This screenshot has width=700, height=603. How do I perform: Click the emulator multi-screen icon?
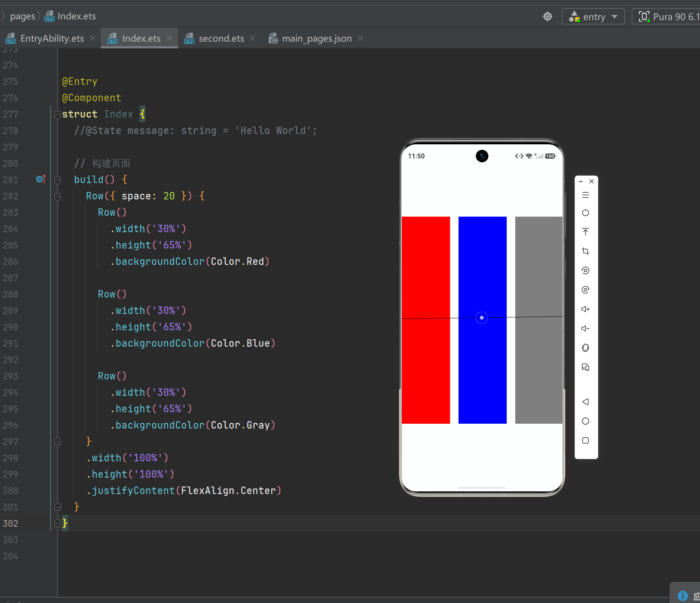[586, 367]
